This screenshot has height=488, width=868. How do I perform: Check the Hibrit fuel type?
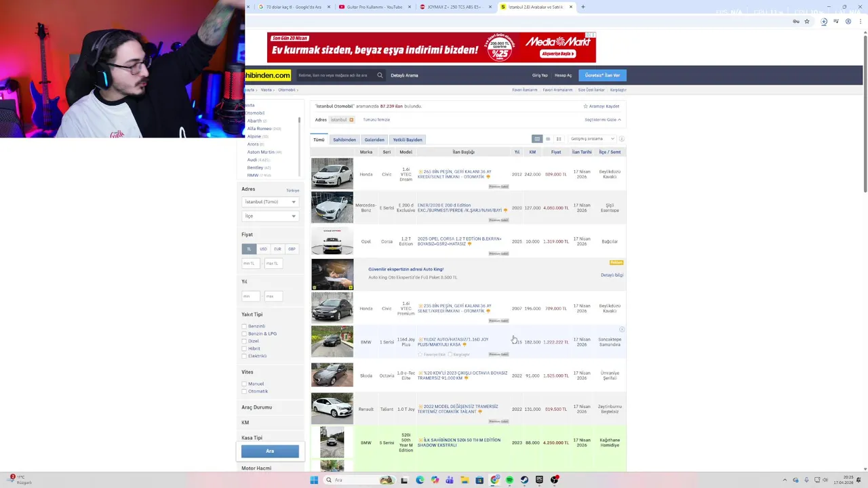point(244,348)
